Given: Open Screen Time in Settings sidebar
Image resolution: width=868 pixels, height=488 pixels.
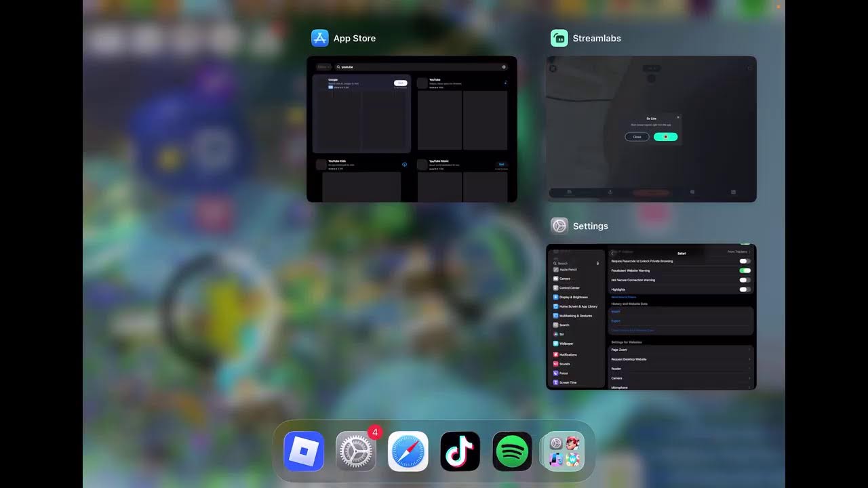Looking at the screenshot, I should pyautogui.click(x=576, y=383).
